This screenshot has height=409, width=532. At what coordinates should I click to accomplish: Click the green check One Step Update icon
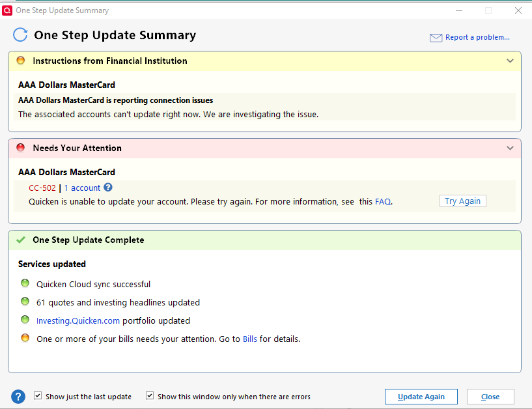pyautogui.click(x=21, y=240)
